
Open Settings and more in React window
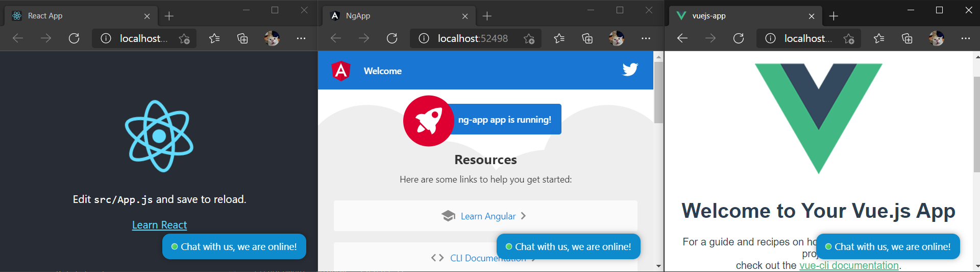301,38
